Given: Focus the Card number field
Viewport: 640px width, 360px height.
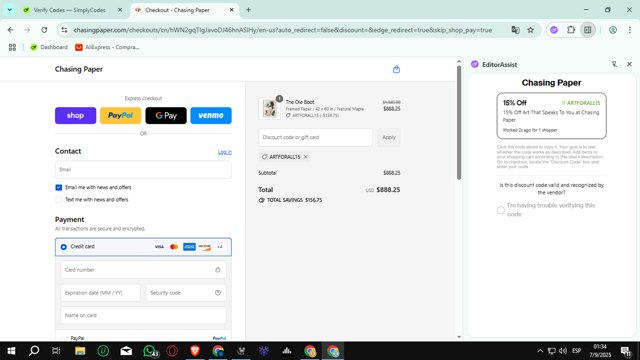Looking at the screenshot, I should click(x=143, y=270).
